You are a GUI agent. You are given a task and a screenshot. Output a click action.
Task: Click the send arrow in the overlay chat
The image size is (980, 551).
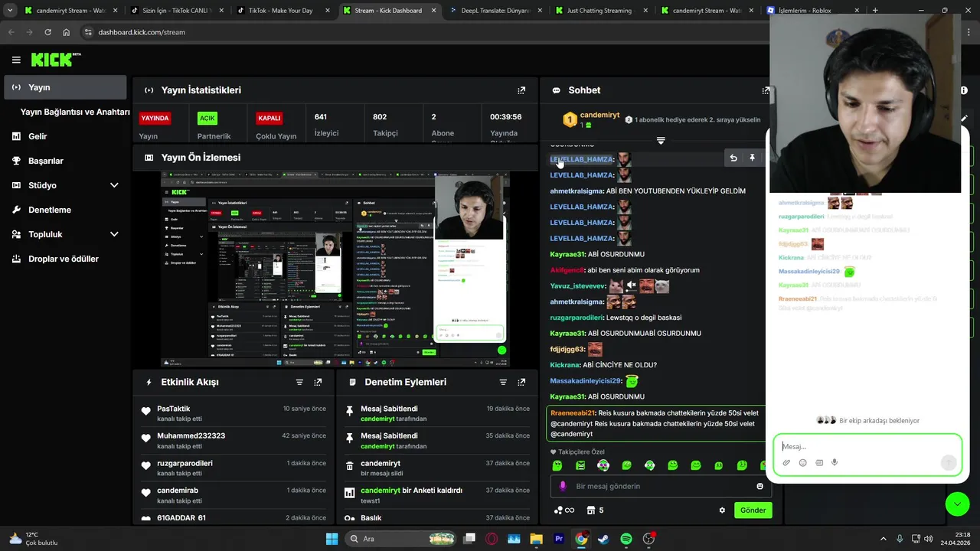[948, 462]
